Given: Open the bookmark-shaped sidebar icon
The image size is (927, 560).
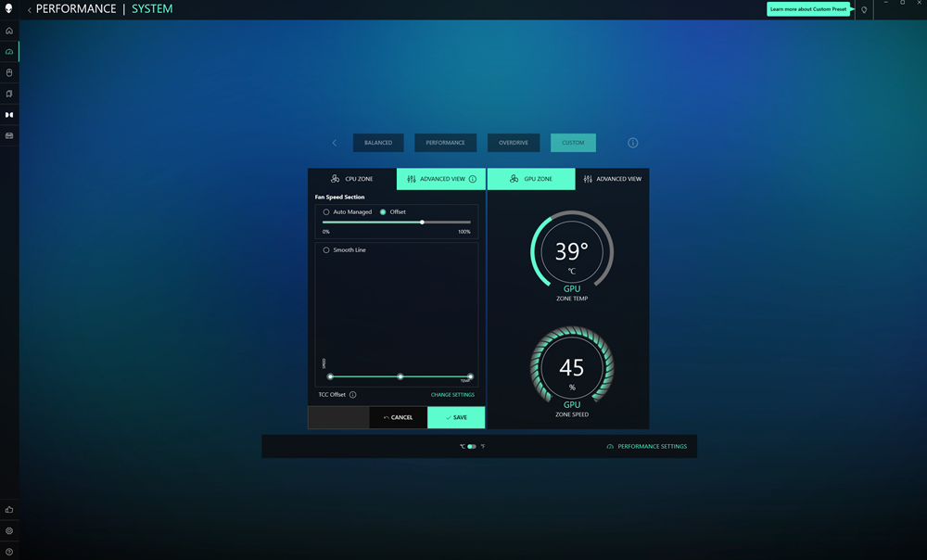Looking at the screenshot, I should (9, 94).
